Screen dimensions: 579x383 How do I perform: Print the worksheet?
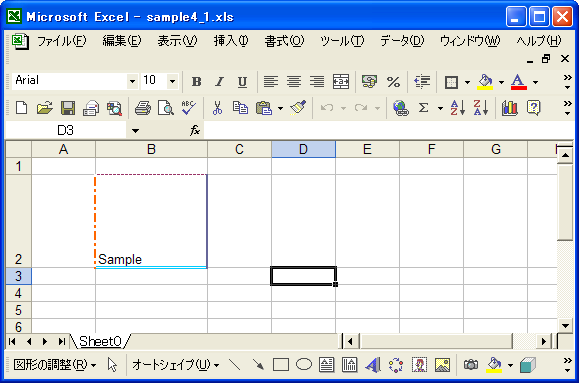pos(143,108)
